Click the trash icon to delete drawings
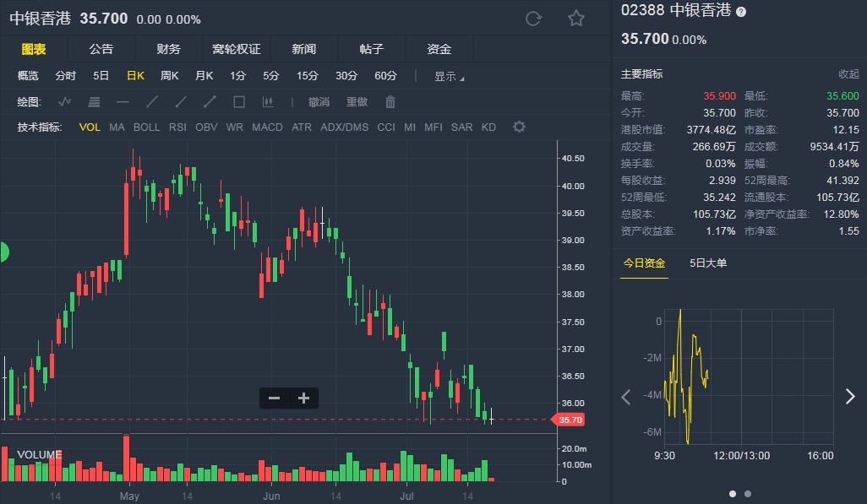Viewport: 867px width, 504px height. click(390, 102)
